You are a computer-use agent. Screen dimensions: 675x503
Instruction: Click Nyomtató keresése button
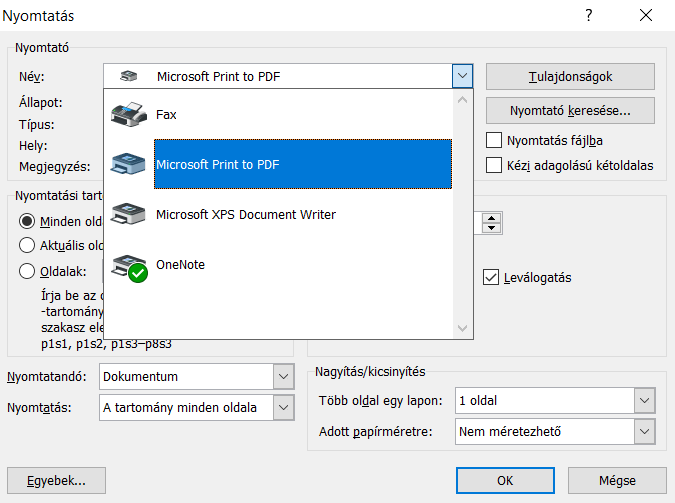570,111
